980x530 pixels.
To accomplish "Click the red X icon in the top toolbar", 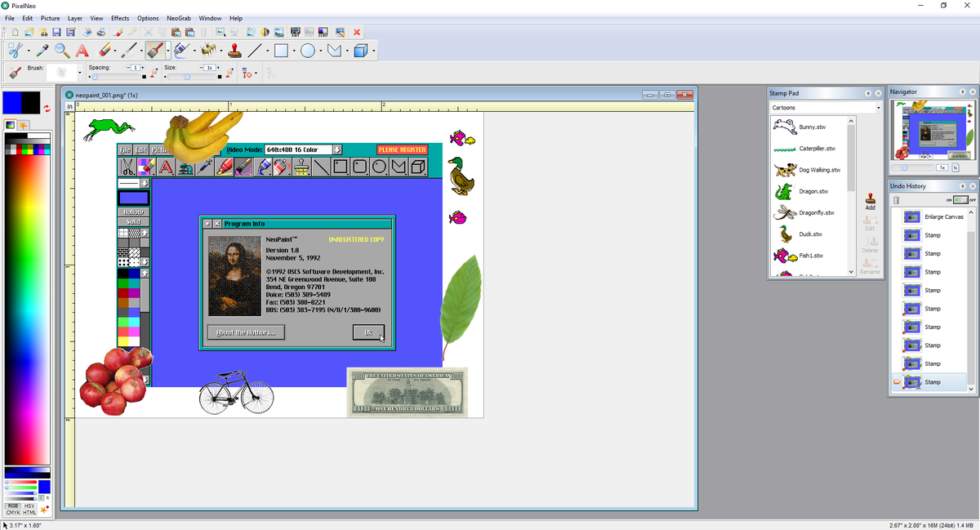I will [357, 32].
